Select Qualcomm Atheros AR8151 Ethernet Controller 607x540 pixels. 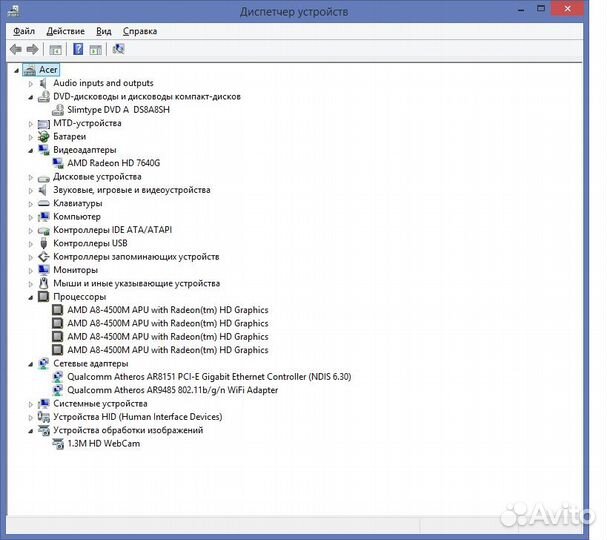tap(209, 377)
